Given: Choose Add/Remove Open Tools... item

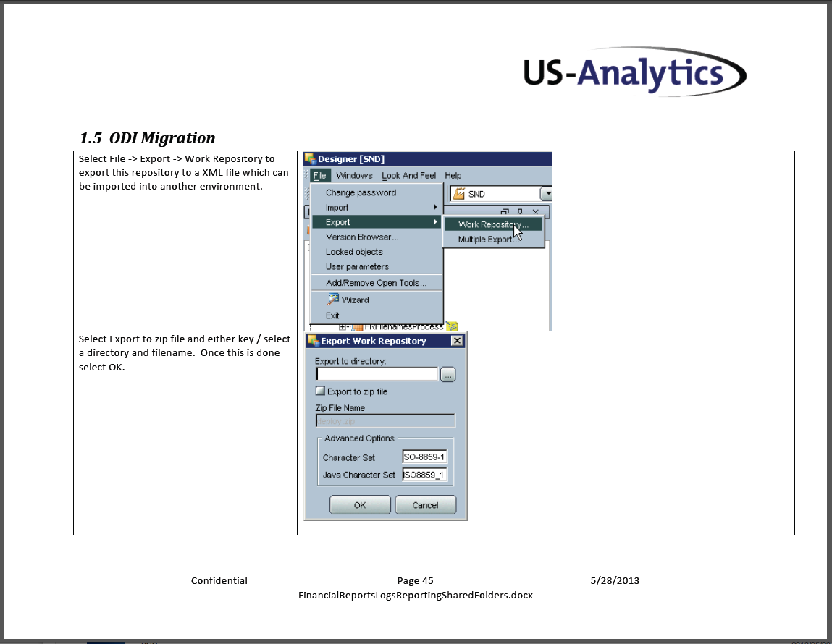Looking at the screenshot, I should [x=377, y=283].
